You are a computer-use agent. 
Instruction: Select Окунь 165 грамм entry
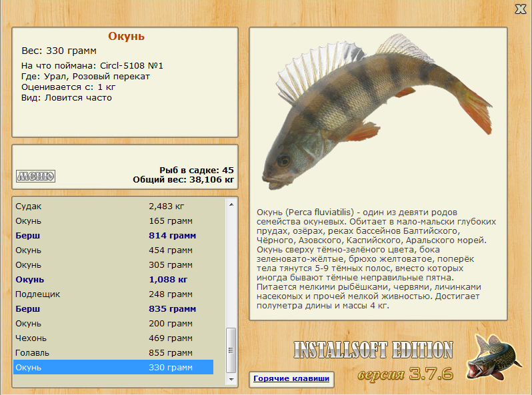tap(113, 221)
